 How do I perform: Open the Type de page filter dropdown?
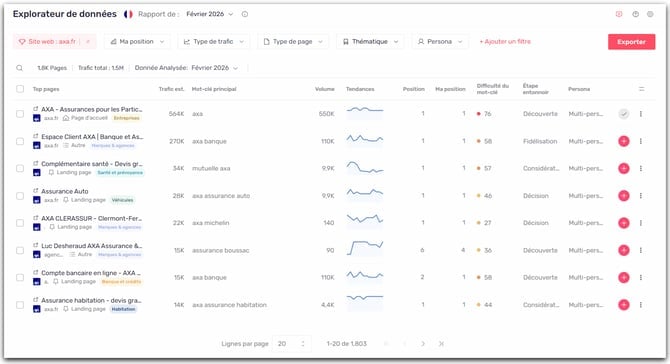tap(293, 41)
